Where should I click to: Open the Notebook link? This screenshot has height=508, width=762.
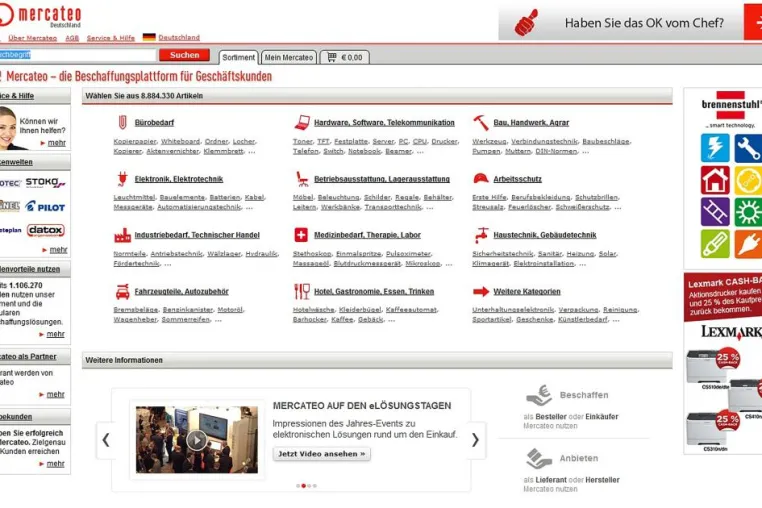coord(364,151)
